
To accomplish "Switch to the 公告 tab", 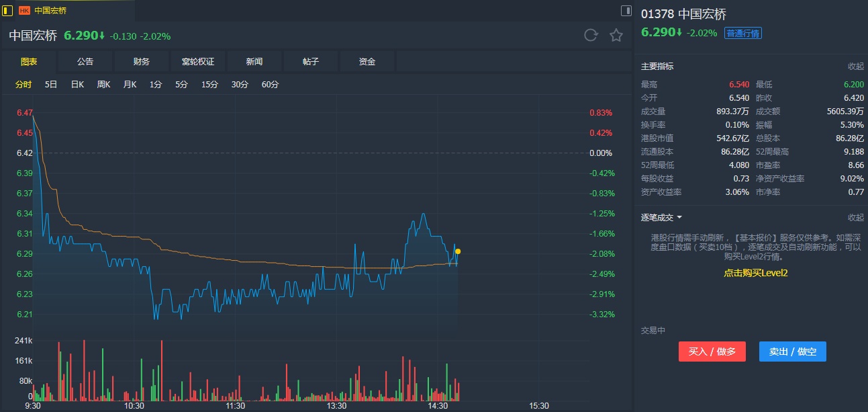I will coord(85,62).
